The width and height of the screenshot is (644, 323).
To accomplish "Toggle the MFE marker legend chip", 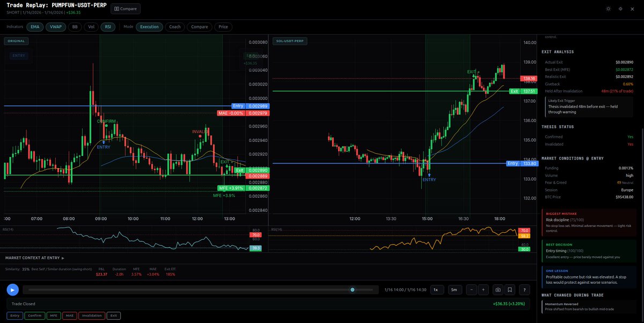I will [53, 316].
